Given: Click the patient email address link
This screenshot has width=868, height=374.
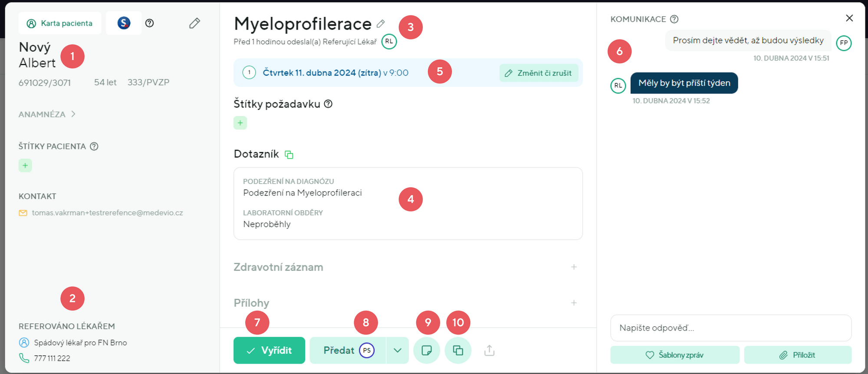Looking at the screenshot, I should click(107, 213).
